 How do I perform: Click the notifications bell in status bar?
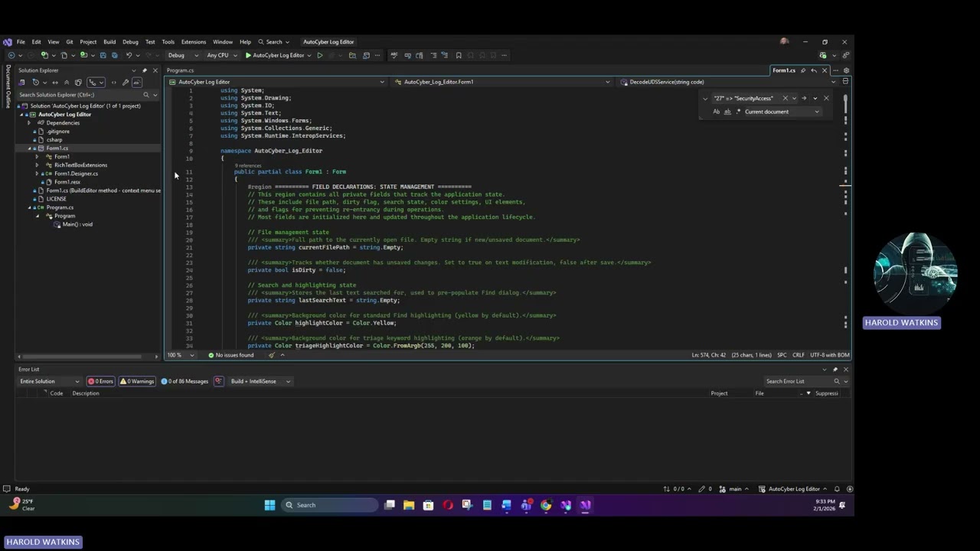click(837, 489)
